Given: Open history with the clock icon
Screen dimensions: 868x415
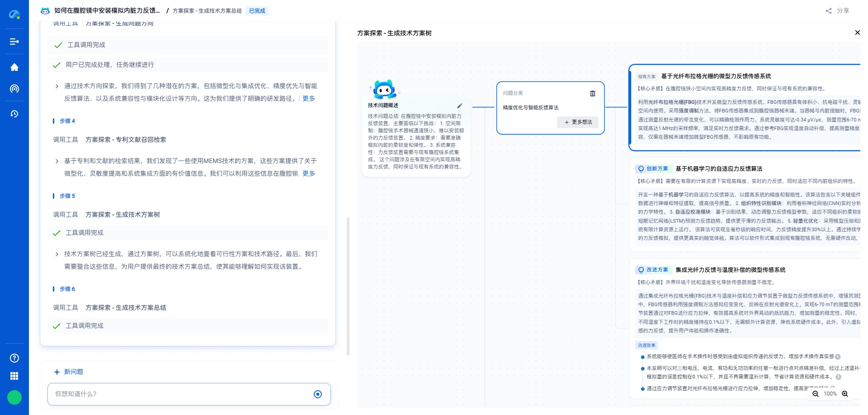Looking at the screenshot, I should (x=14, y=114).
